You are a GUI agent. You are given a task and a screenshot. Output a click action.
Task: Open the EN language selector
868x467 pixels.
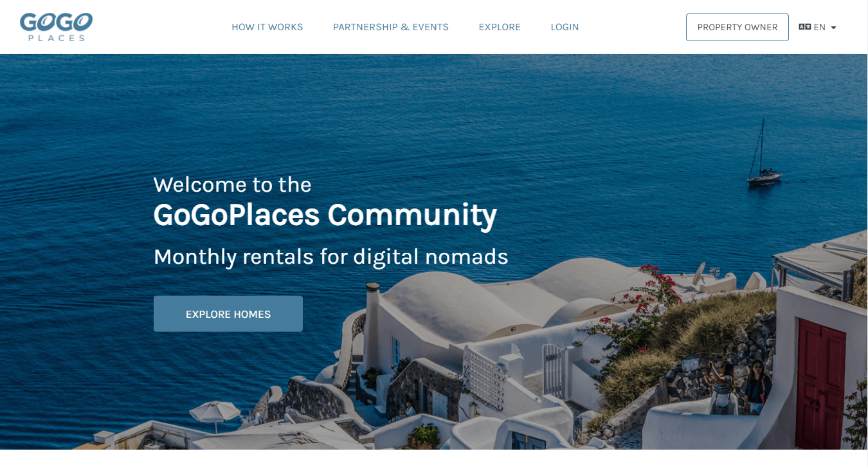(x=817, y=27)
